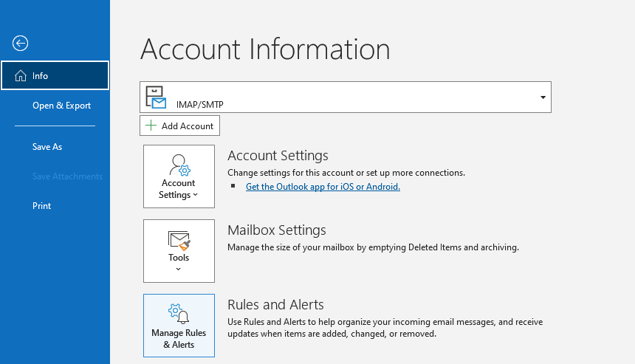Click the mailbox icon in the account selector
This screenshot has width=635, height=364.
[156, 97]
